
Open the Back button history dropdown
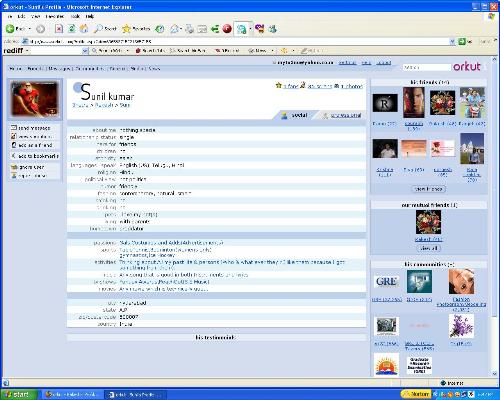pyautogui.click(x=30, y=29)
